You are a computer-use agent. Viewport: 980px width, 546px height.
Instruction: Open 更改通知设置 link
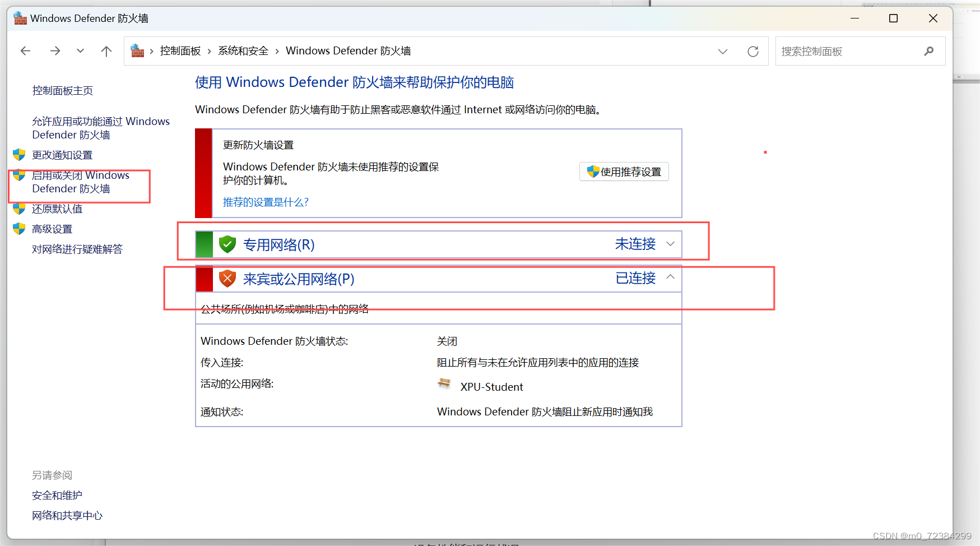pyautogui.click(x=62, y=155)
